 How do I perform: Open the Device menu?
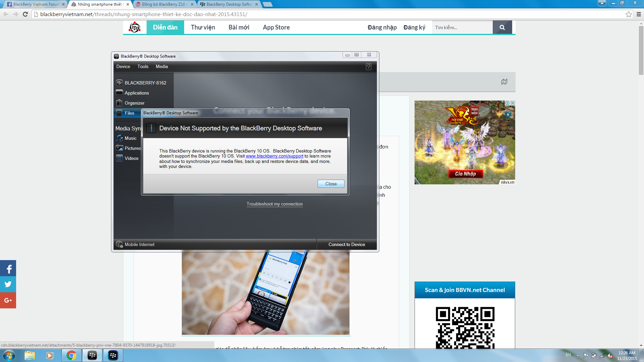point(123,66)
